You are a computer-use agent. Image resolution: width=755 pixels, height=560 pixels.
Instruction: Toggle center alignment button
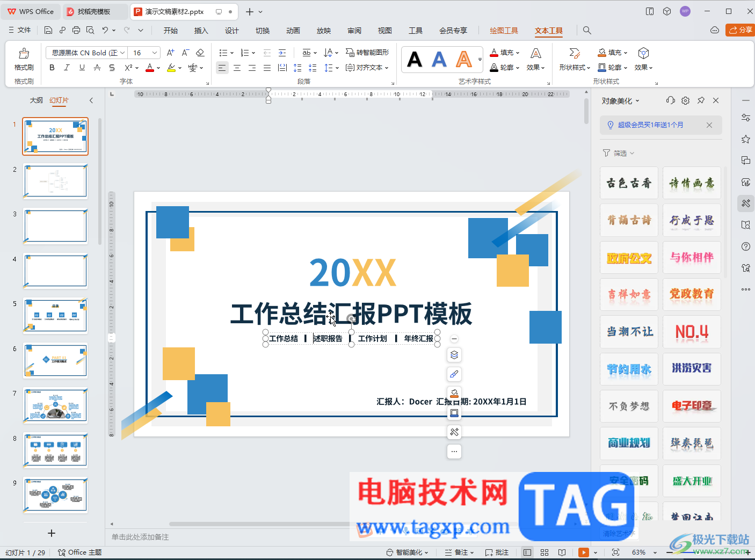click(237, 68)
